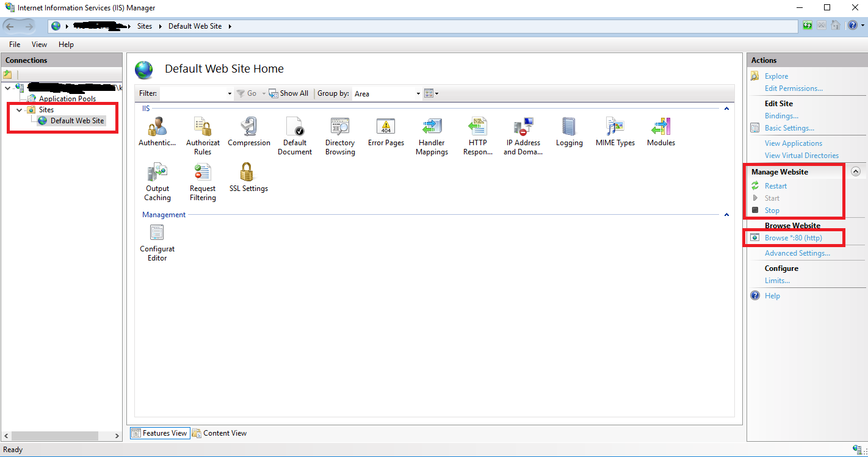Click the green refresh page icon
Viewport: 868px width, 457px height.
pyautogui.click(x=808, y=26)
